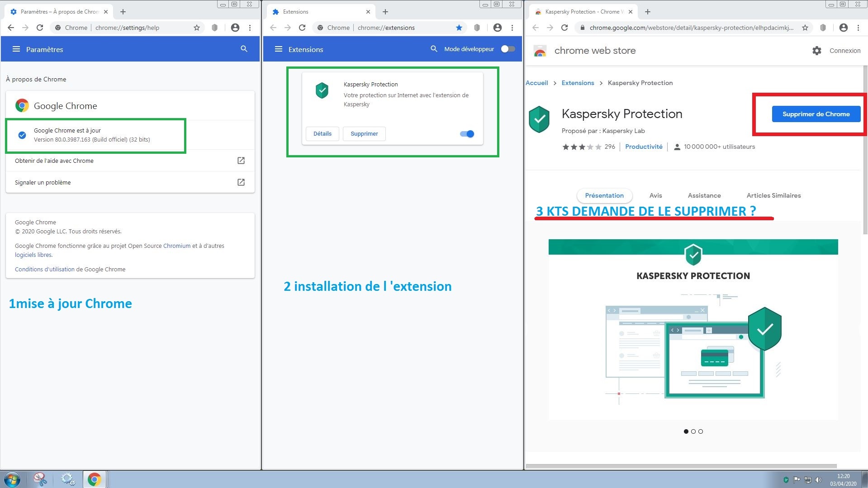Open the Windows Start menu
The image size is (868, 488).
[x=12, y=479]
